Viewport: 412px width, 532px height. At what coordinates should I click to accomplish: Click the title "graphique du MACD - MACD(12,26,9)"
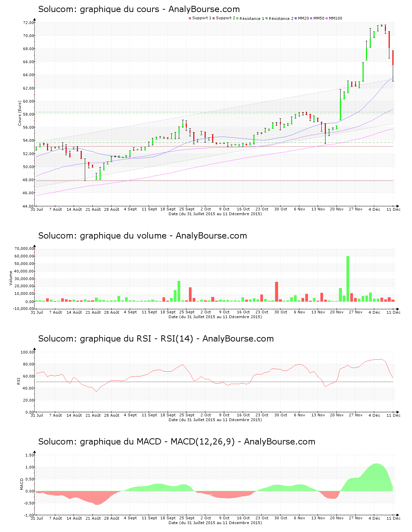(x=157, y=442)
